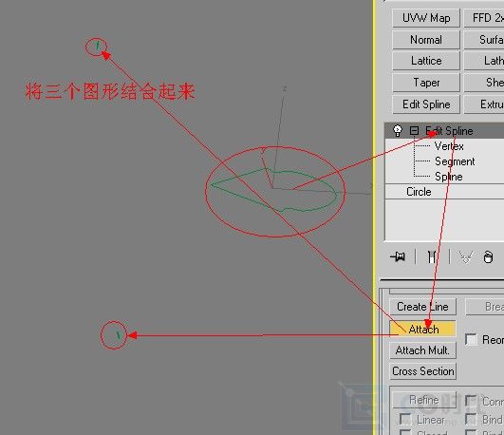Click the Attach Mult. button

click(x=422, y=350)
